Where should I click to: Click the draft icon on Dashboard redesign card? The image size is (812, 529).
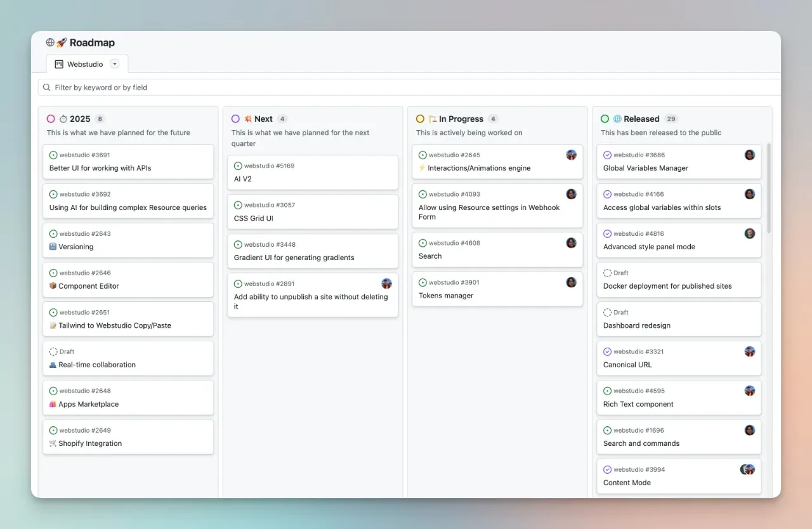607,312
